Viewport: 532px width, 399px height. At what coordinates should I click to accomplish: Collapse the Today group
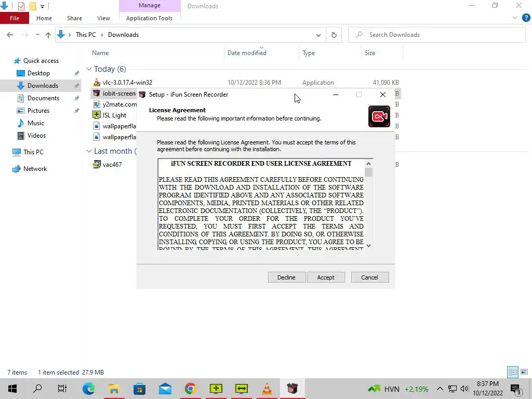[89, 69]
